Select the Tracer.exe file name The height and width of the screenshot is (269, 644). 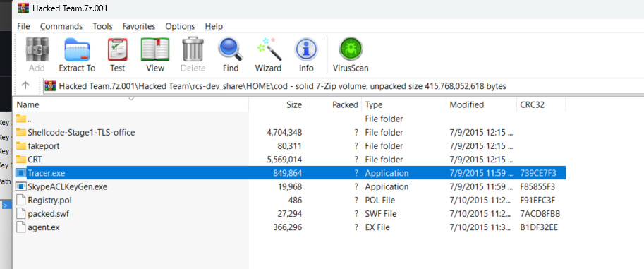pyautogui.click(x=46, y=173)
